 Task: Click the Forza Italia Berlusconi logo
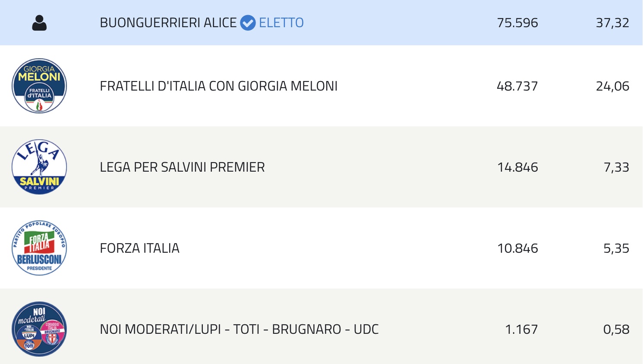coord(39,248)
